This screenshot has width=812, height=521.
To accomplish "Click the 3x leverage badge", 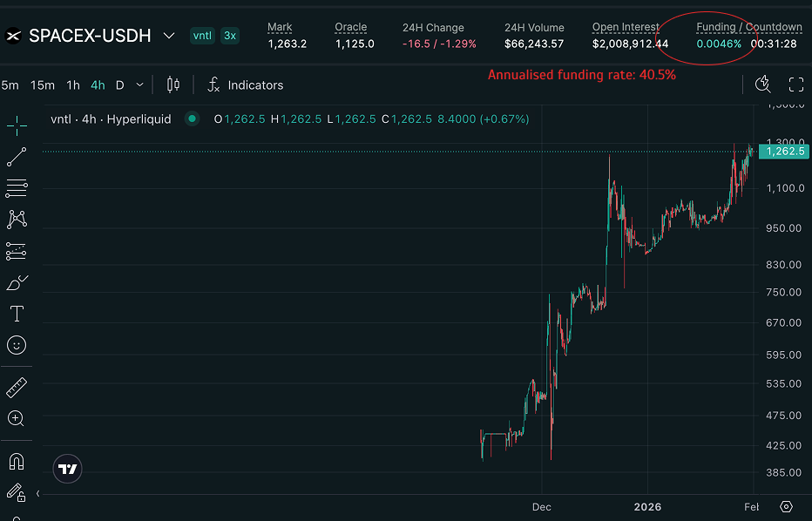I will coord(230,36).
